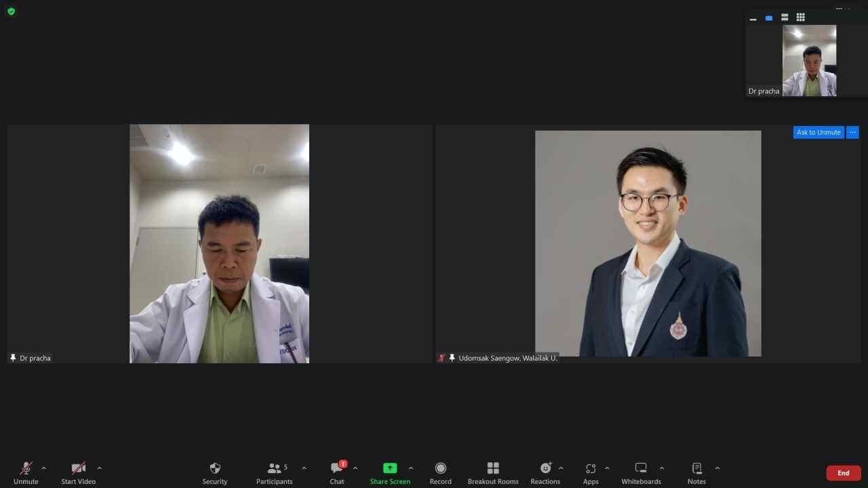868x488 pixels.
Task: Open the Notes tool
Action: 696,472
